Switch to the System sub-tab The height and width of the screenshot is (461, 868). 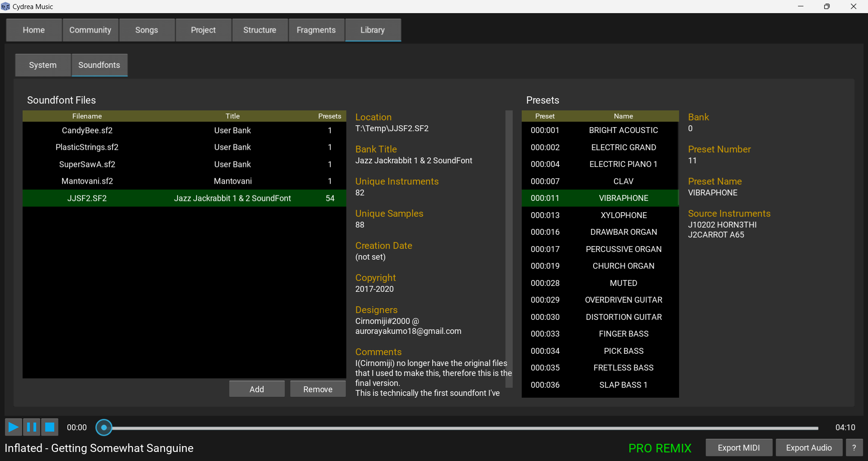(43, 65)
